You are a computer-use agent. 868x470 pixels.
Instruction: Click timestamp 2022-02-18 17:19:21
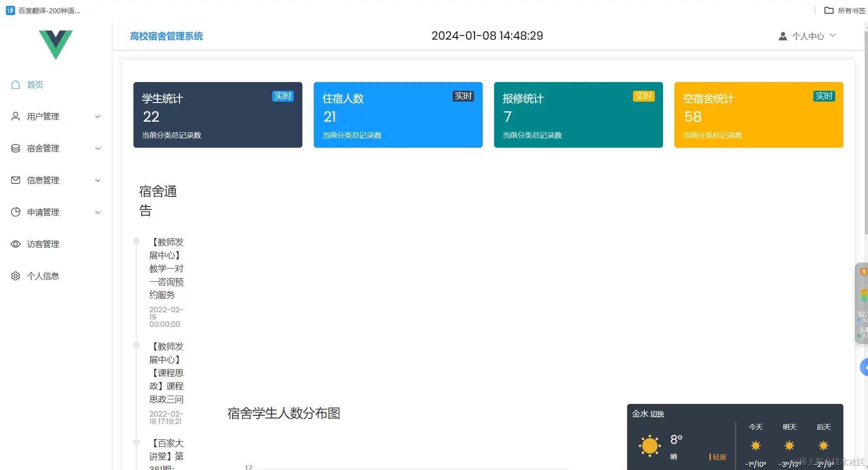pos(166,418)
